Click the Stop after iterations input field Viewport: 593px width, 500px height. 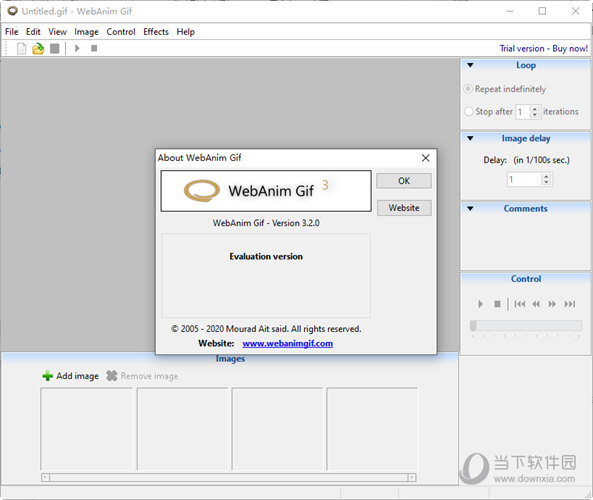pyautogui.click(x=524, y=112)
